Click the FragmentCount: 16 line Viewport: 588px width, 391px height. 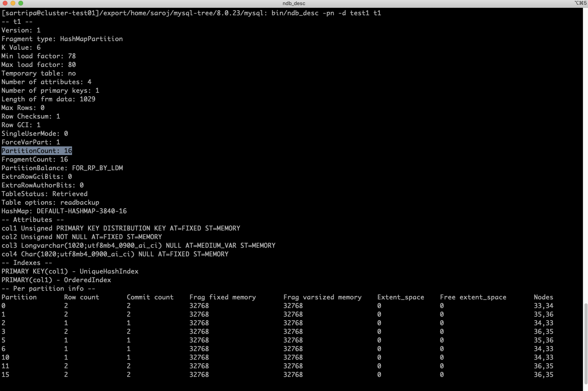tap(35, 159)
